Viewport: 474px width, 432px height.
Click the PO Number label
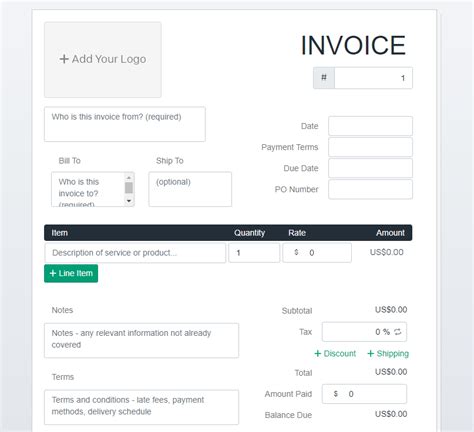[296, 189]
